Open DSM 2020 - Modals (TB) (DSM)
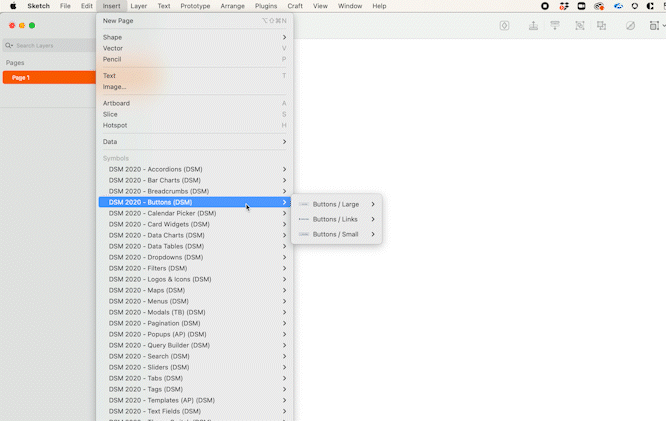 [x=195, y=312]
